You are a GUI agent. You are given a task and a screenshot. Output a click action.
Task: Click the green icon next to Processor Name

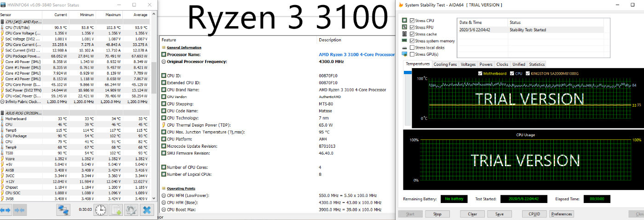click(x=164, y=54)
